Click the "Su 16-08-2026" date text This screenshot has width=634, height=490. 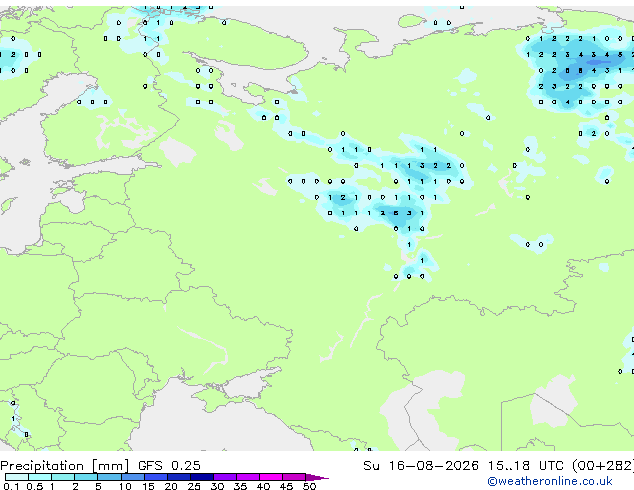[421, 465]
